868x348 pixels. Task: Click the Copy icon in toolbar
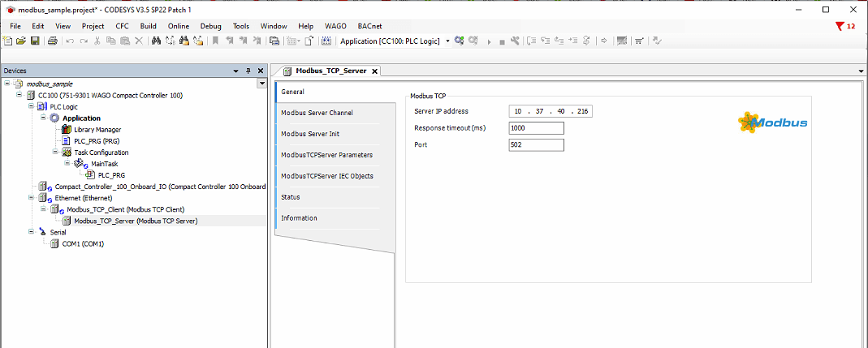[110, 41]
